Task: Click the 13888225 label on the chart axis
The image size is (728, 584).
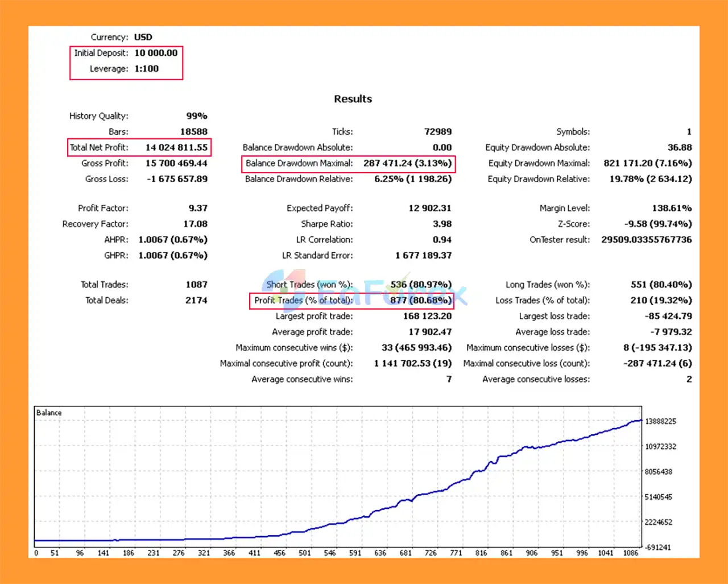Action: click(x=660, y=422)
